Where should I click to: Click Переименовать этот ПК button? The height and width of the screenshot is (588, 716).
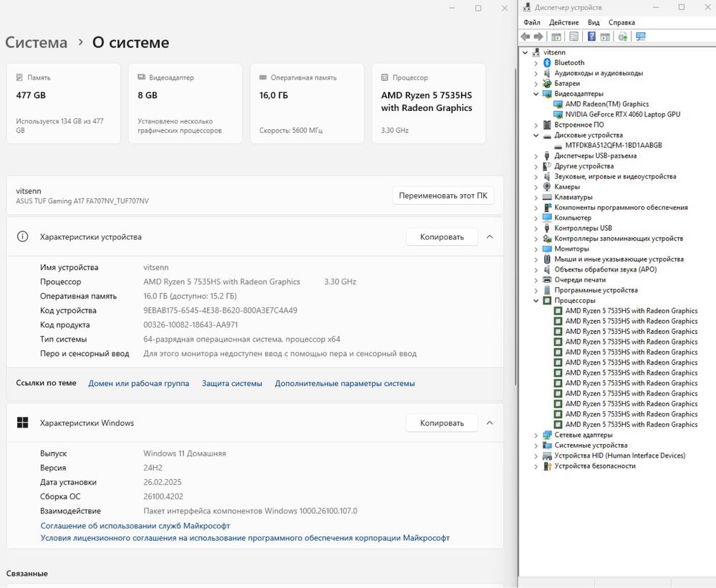(443, 196)
